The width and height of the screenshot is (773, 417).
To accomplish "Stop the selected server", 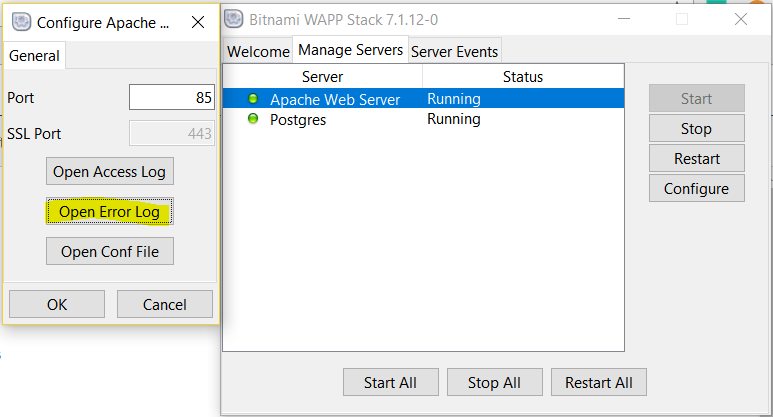I will tap(696, 128).
